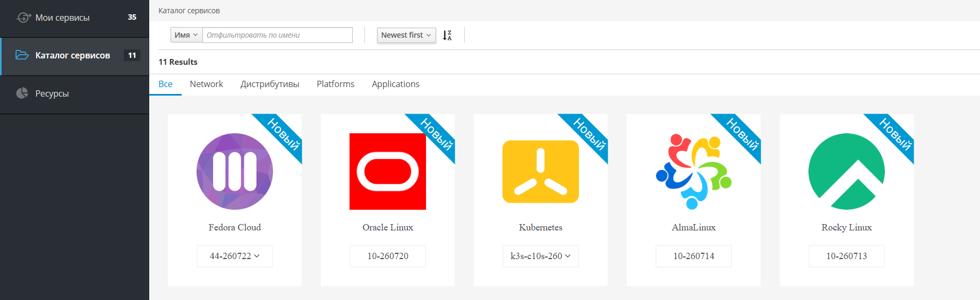Click the Oracle Linux 10-260720 version button
The width and height of the screenshot is (980, 300).
click(388, 256)
